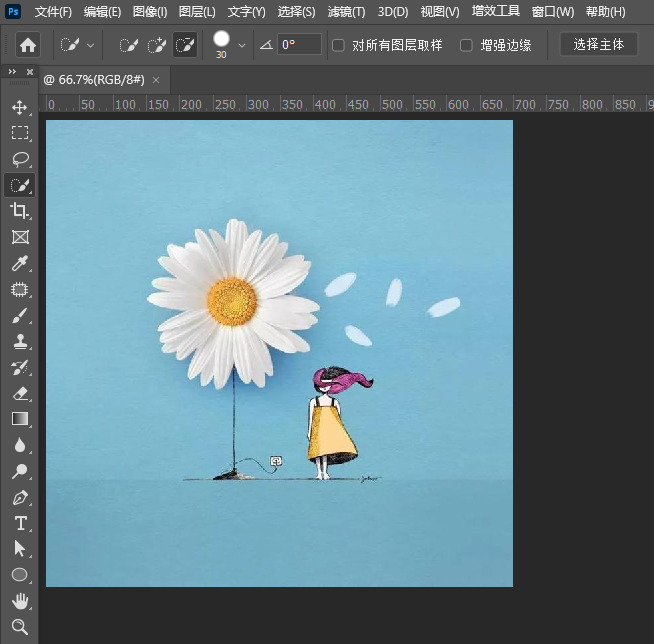Open the 滤镜(T) menu
This screenshot has width=654, height=644.
click(x=346, y=12)
